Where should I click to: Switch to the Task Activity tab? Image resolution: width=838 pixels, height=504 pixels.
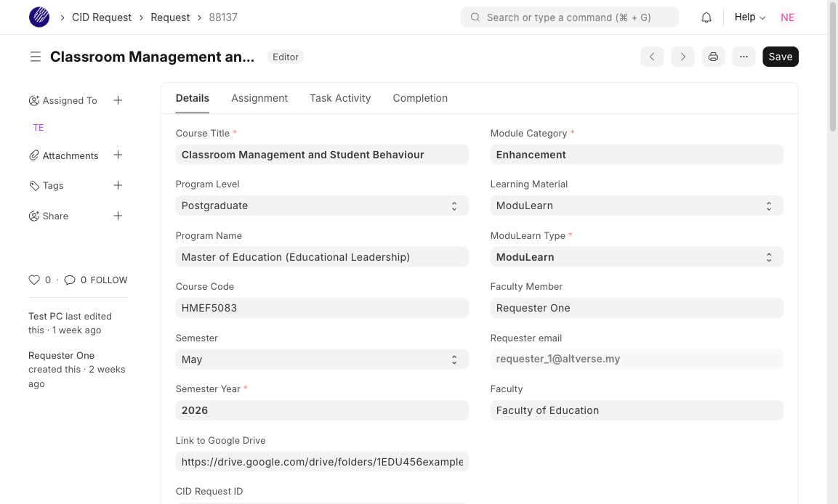pyautogui.click(x=340, y=98)
